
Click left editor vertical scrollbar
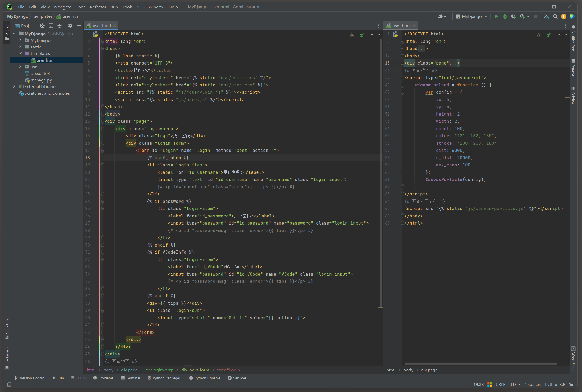coord(381,173)
